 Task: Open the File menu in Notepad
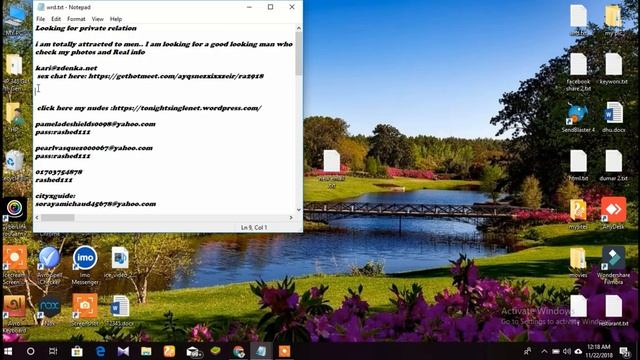[40, 19]
